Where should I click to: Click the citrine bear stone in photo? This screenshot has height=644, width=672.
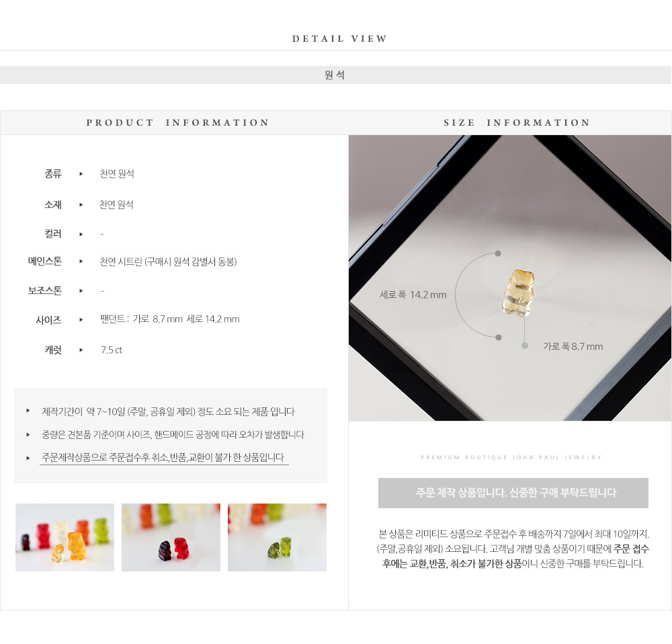pyautogui.click(x=518, y=293)
